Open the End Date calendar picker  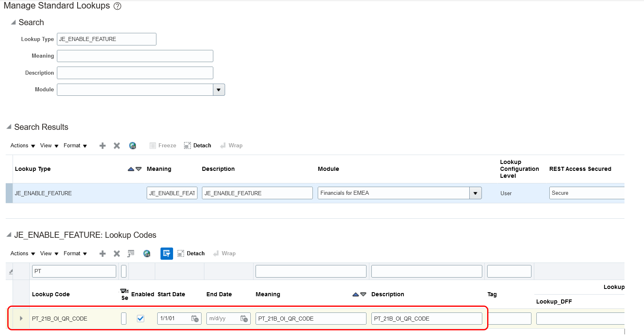pos(244,319)
